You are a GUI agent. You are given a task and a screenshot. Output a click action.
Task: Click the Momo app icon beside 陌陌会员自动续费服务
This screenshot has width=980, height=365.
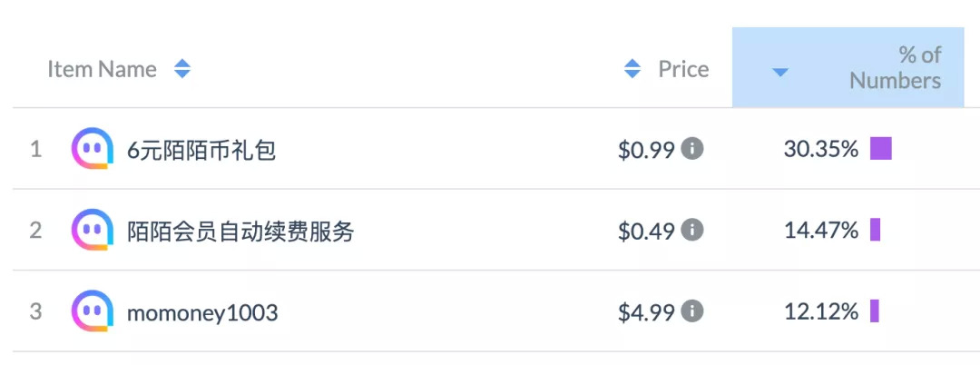tap(93, 231)
